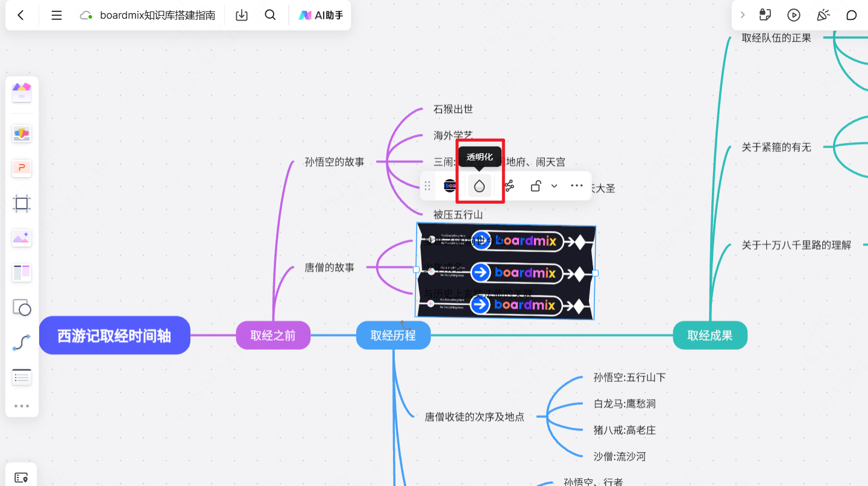
Task: Select the shapes tool
Action: point(22,308)
